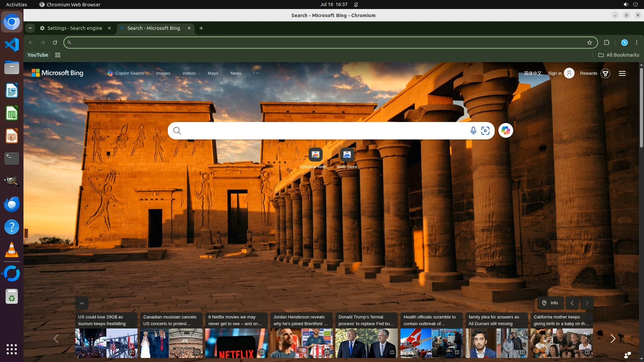Collapse the news feed with chevron button
Viewport: 644px width, 362px height.
pos(82,303)
